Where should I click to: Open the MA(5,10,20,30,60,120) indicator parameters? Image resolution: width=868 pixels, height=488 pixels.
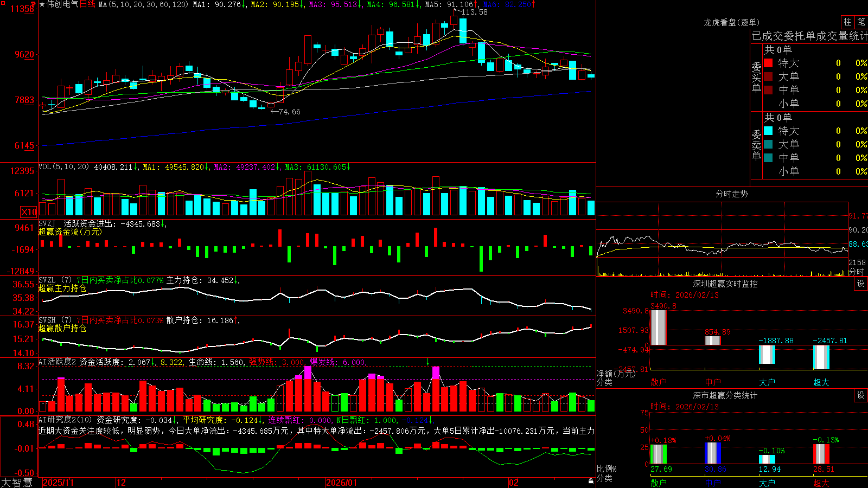(143, 4)
